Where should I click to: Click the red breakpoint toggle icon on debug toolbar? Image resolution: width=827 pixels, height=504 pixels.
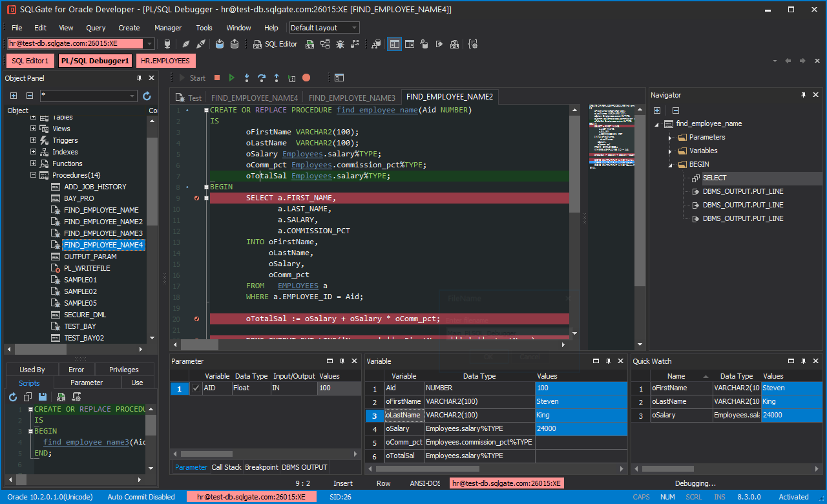(306, 77)
